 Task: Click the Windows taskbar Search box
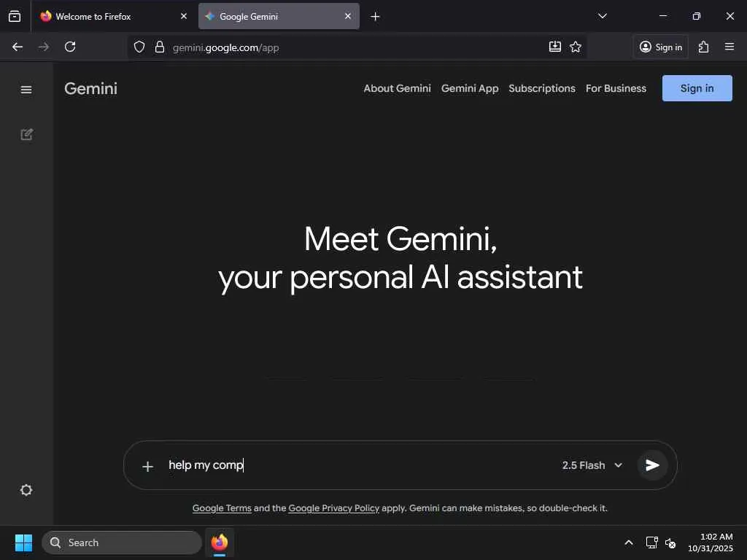pos(122,542)
